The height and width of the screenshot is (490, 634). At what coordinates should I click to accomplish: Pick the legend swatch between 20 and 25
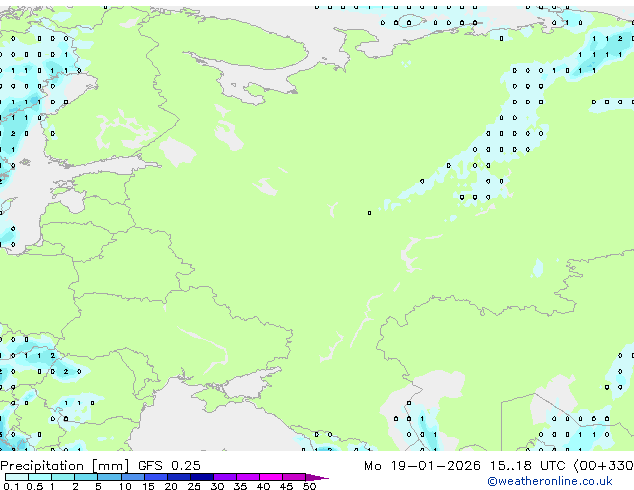(x=178, y=477)
